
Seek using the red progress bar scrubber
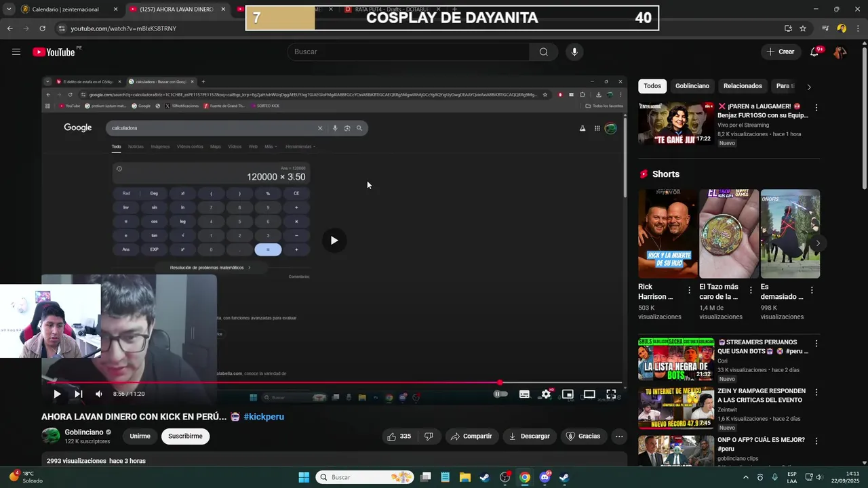(500, 383)
